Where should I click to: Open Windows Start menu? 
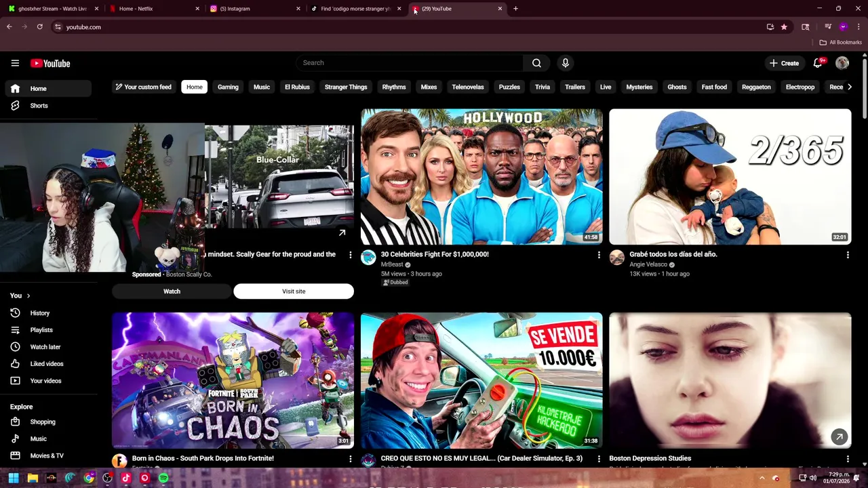coord(14,478)
